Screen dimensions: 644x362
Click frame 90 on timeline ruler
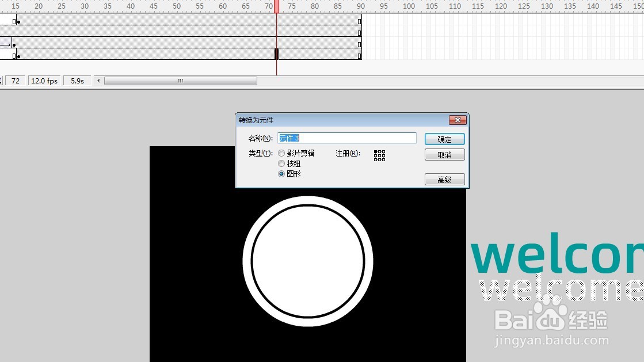click(361, 6)
